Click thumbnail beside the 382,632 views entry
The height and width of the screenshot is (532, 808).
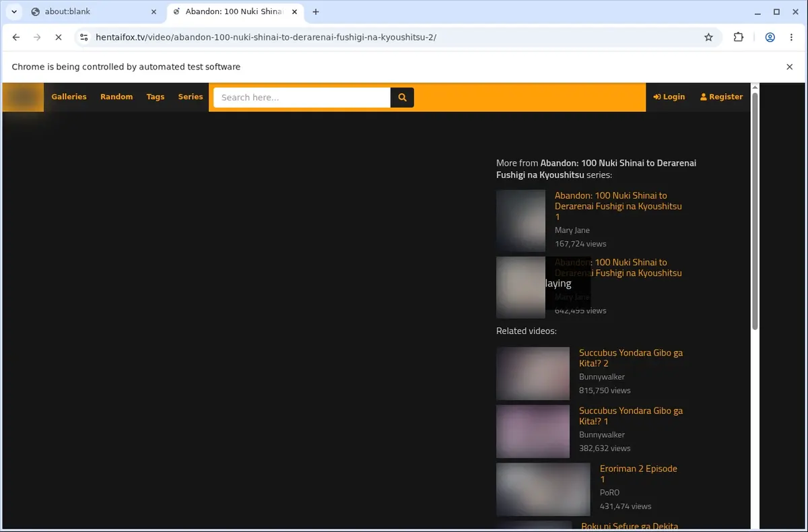click(x=533, y=432)
